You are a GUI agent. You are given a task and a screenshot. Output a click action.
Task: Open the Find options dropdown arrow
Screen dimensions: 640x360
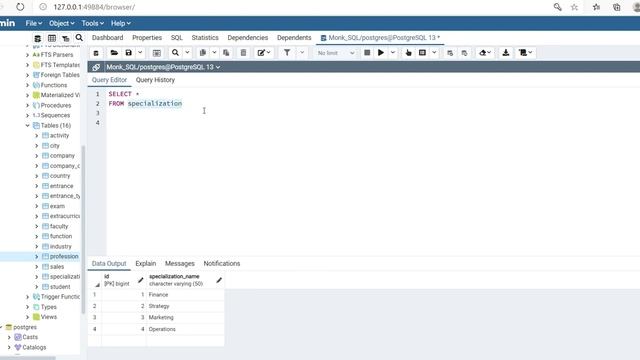click(x=187, y=53)
